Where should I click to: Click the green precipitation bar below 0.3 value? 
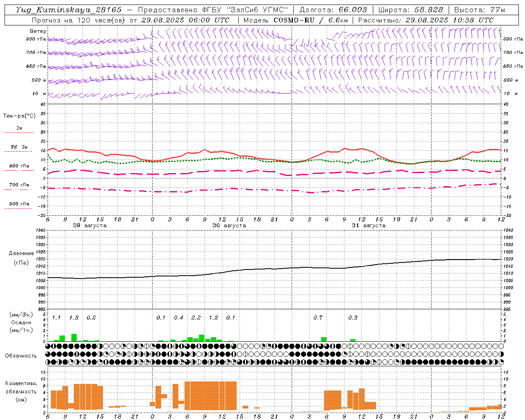(x=353, y=340)
